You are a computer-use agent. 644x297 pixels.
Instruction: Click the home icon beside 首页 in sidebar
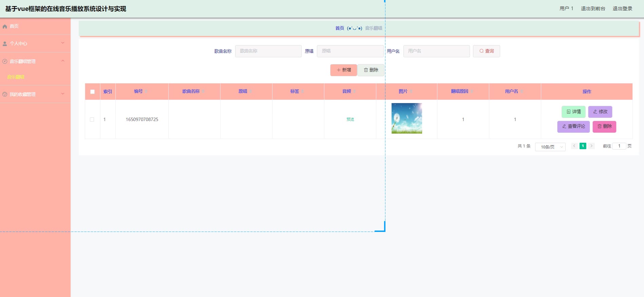pyautogui.click(x=5, y=26)
